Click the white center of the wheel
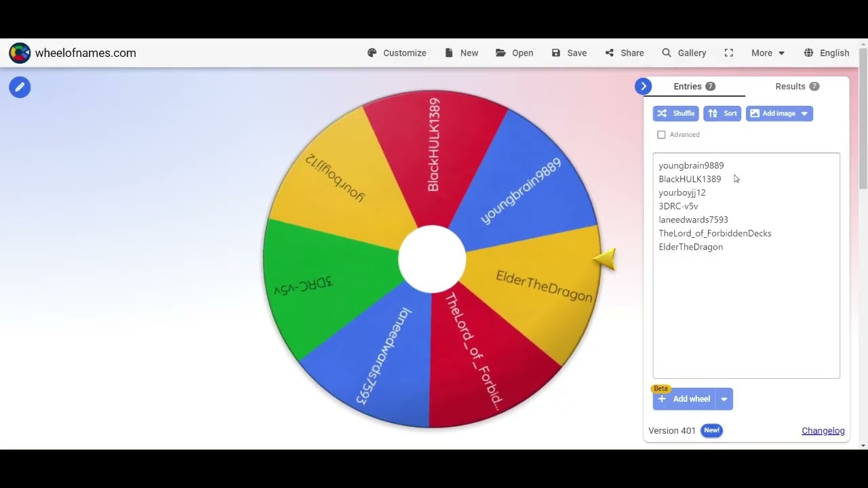Viewport: 868px width, 488px height. point(432,259)
